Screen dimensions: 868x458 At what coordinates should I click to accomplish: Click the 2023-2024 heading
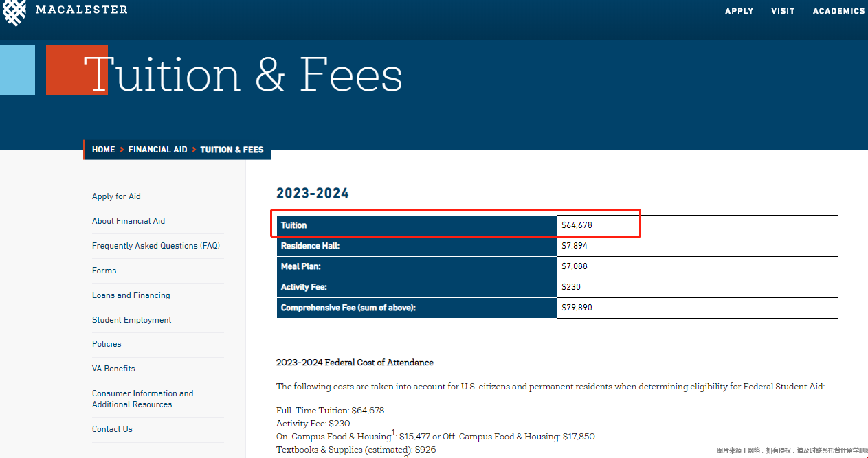tap(313, 194)
